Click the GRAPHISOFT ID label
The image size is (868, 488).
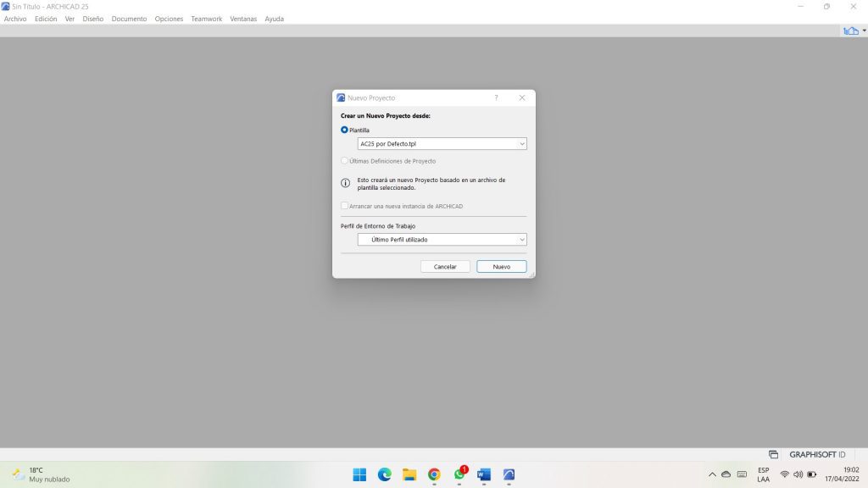point(817,454)
